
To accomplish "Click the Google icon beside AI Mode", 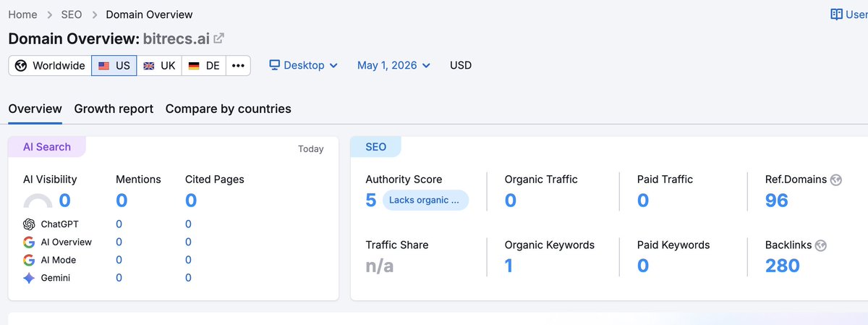I will coord(29,260).
